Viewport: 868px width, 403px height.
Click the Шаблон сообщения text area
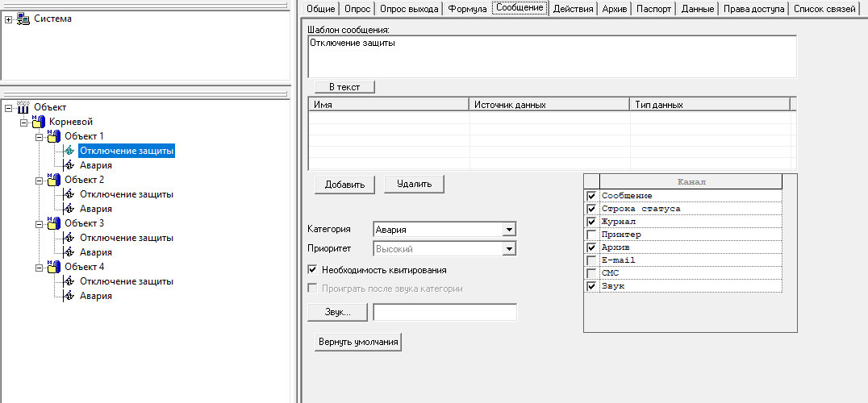552,56
